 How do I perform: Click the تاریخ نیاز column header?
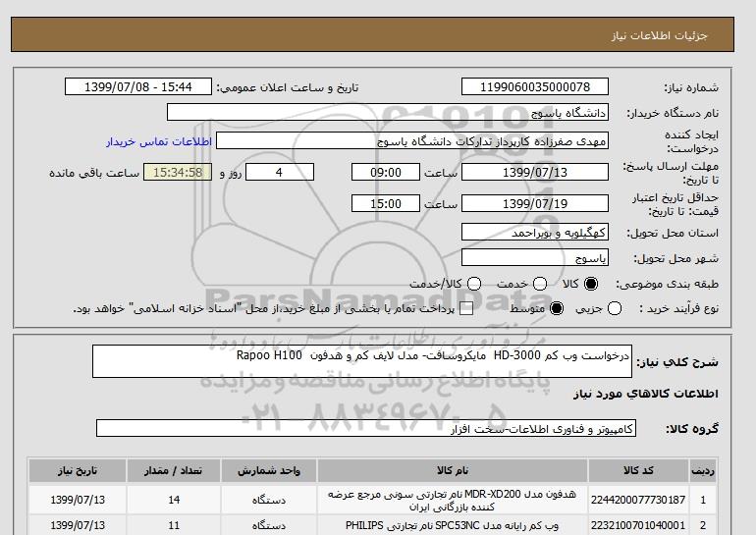click(78, 471)
